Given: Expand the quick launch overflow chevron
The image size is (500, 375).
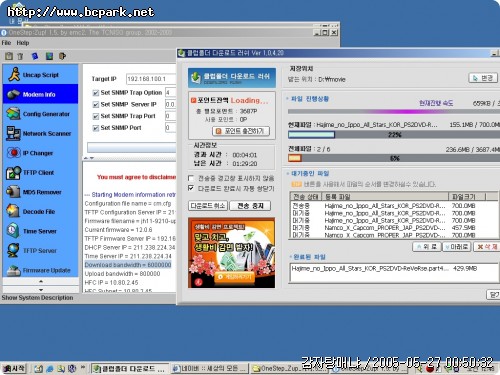Looking at the screenshot, I should click(83, 368).
